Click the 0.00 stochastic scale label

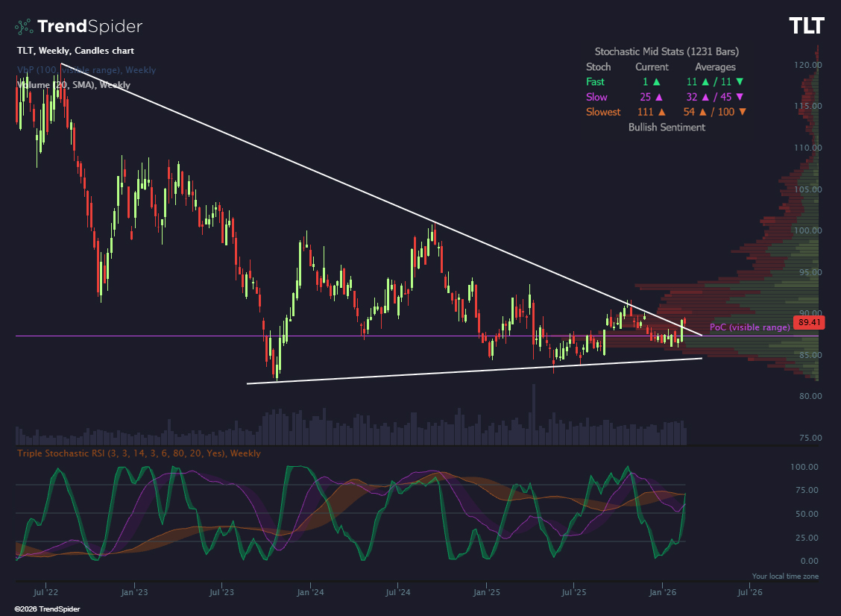point(809,562)
